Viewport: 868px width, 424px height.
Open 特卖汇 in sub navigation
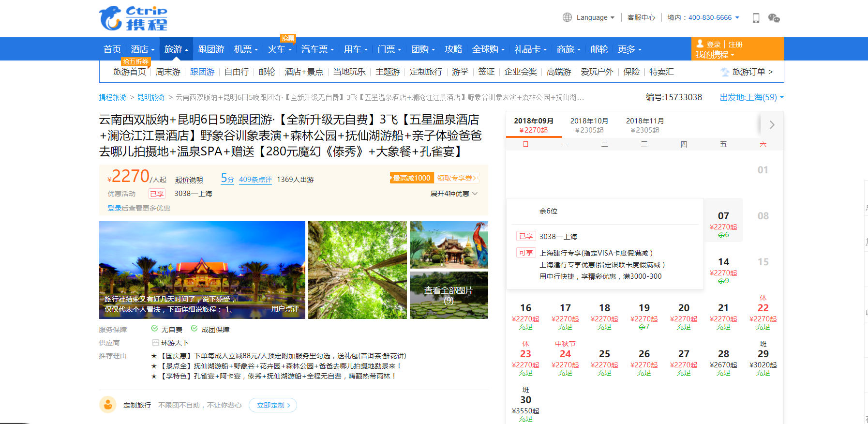pyautogui.click(x=661, y=72)
